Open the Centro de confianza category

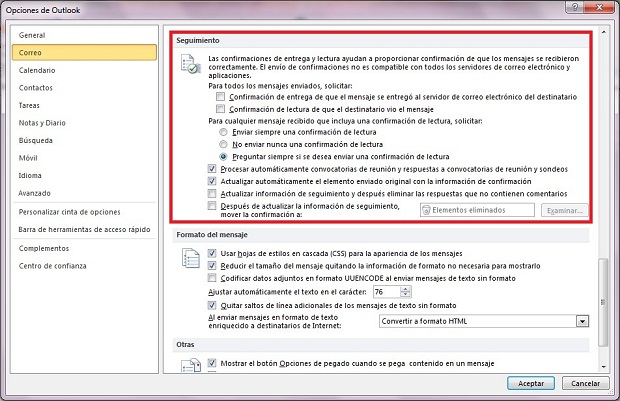click(84, 266)
